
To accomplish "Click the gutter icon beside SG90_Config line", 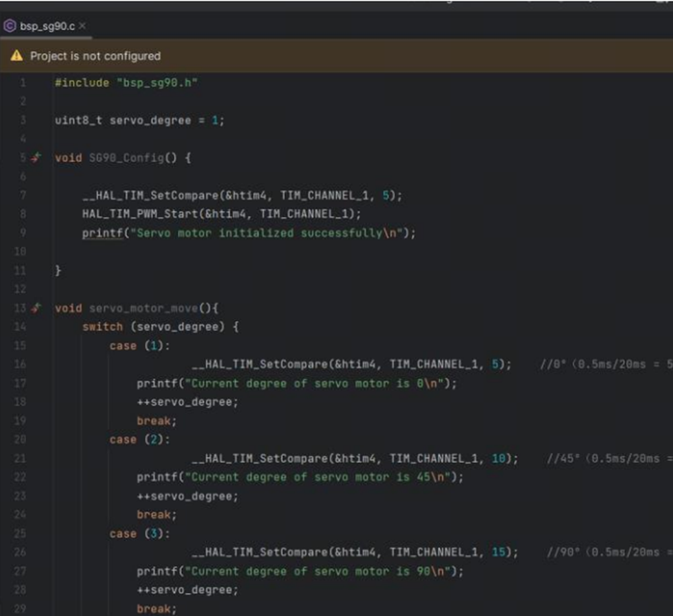I will point(36,158).
